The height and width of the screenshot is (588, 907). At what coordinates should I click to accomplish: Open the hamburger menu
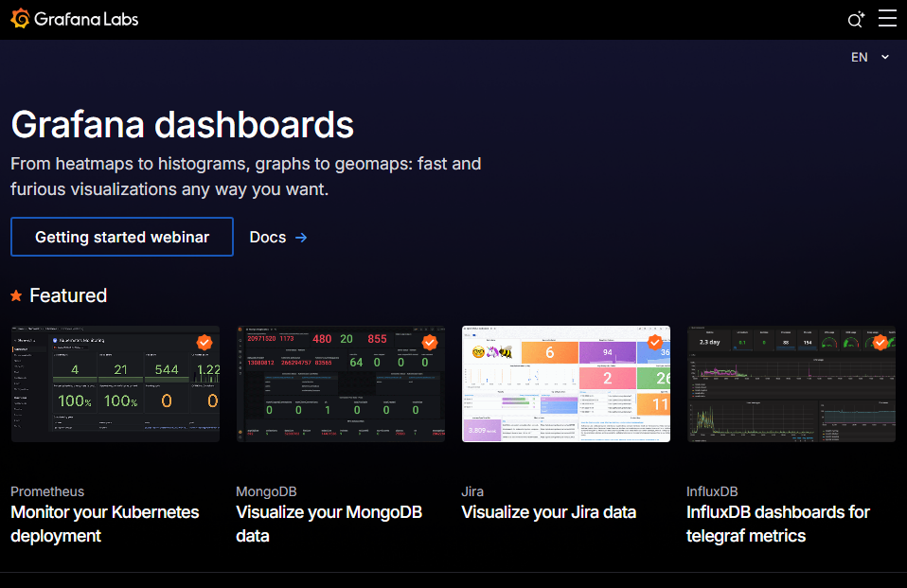[887, 18]
